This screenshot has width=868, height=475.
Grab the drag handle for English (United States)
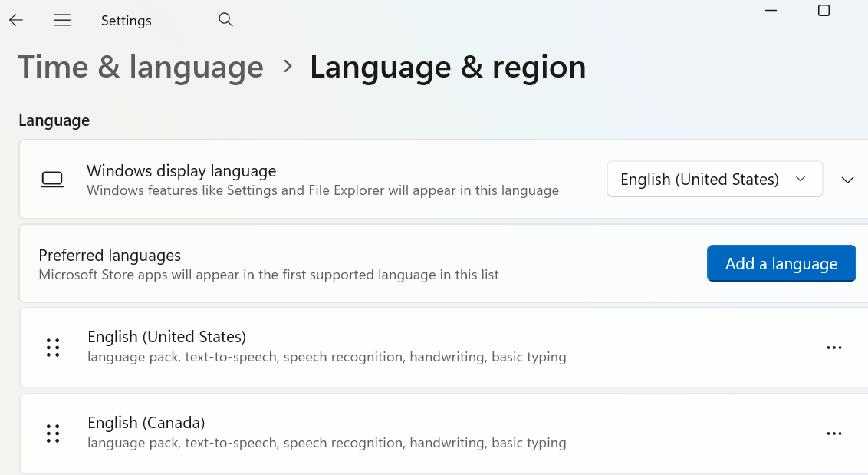[x=53, y=348]
